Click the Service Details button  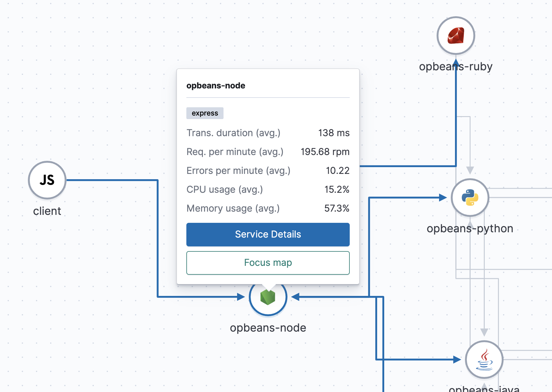click(267, 234)
